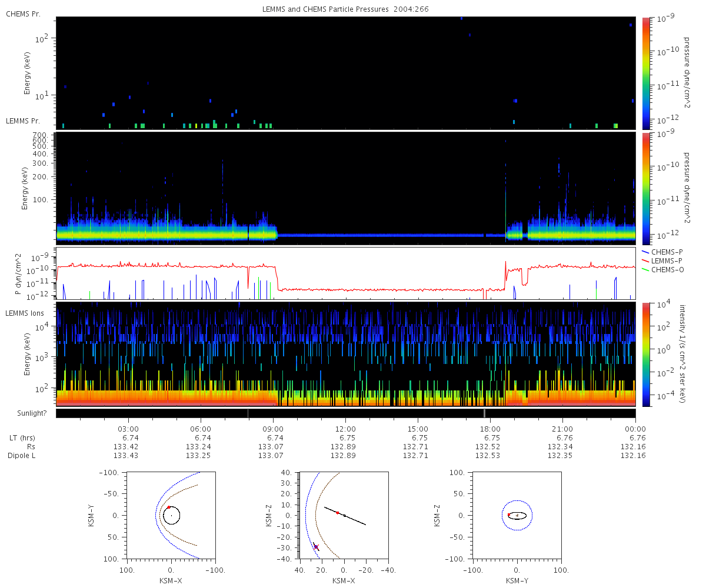Select the Dipole L value 133.25

click(x=199, y=456)
